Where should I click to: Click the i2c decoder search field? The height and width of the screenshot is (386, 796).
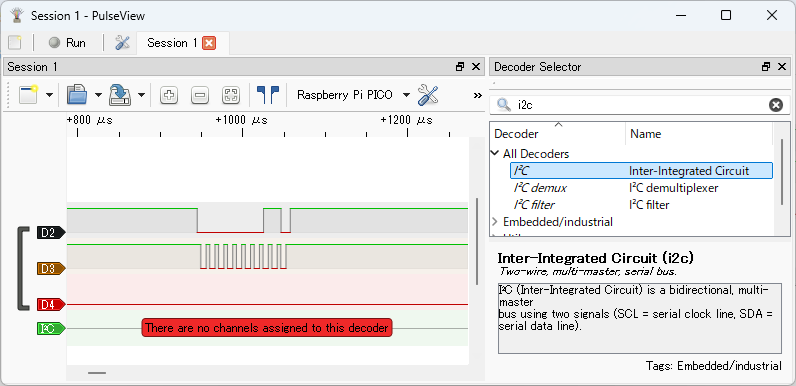click(x=640, y=105)
